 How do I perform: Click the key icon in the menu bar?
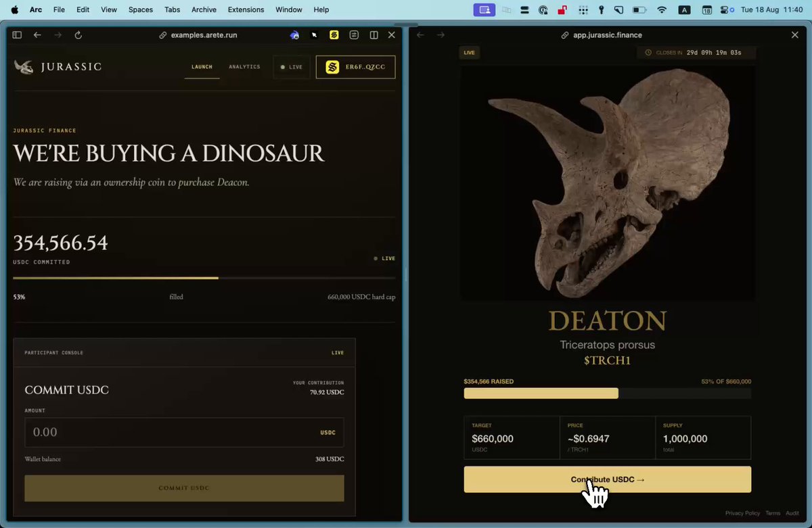click(601, 9)
